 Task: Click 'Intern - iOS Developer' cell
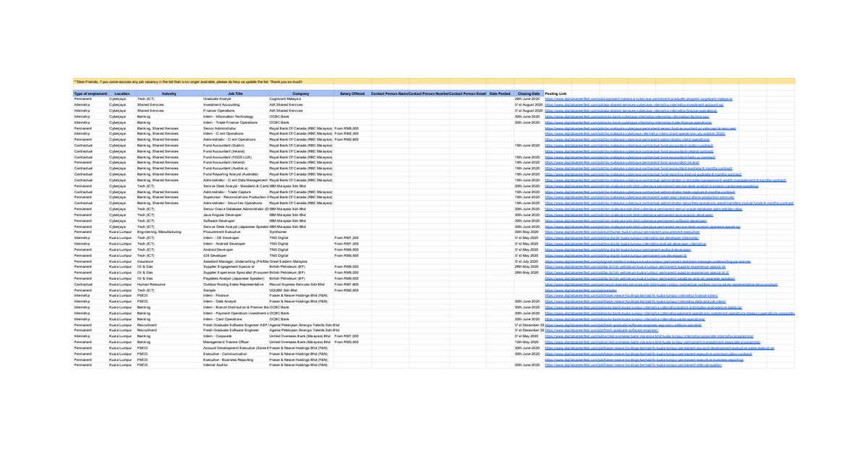(x=236, y=238)
